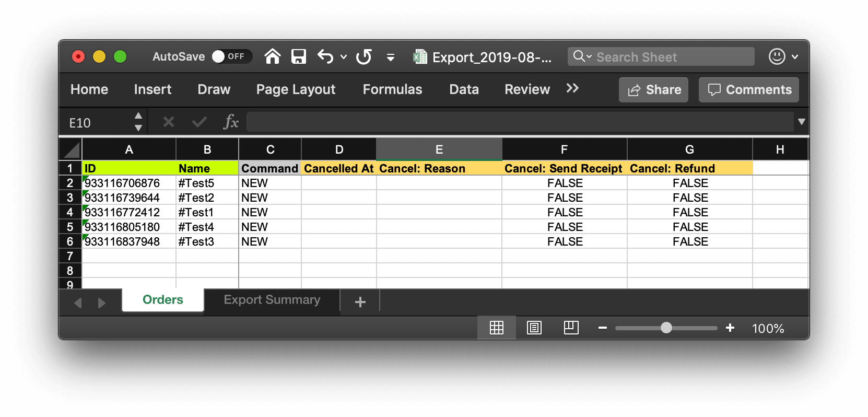Screen dimensions: 868x417
Task: Select Normal grid view in status bar
Action: click(x=496, y=328)
